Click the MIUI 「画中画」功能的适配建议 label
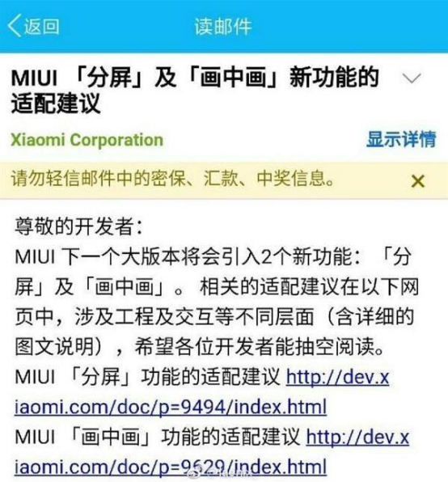 coord(158,438)
